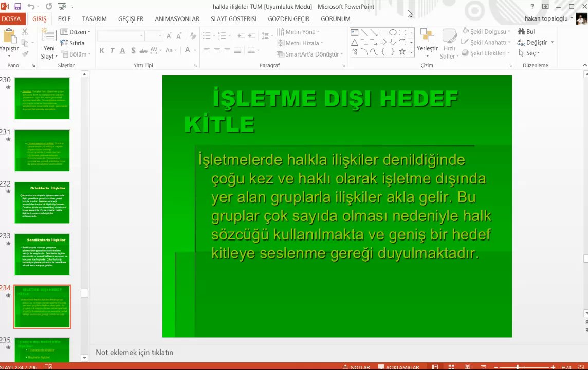The width and height of the screenshot is (588, 370).
Task: Clear all formatting icon
Action: 193,35
